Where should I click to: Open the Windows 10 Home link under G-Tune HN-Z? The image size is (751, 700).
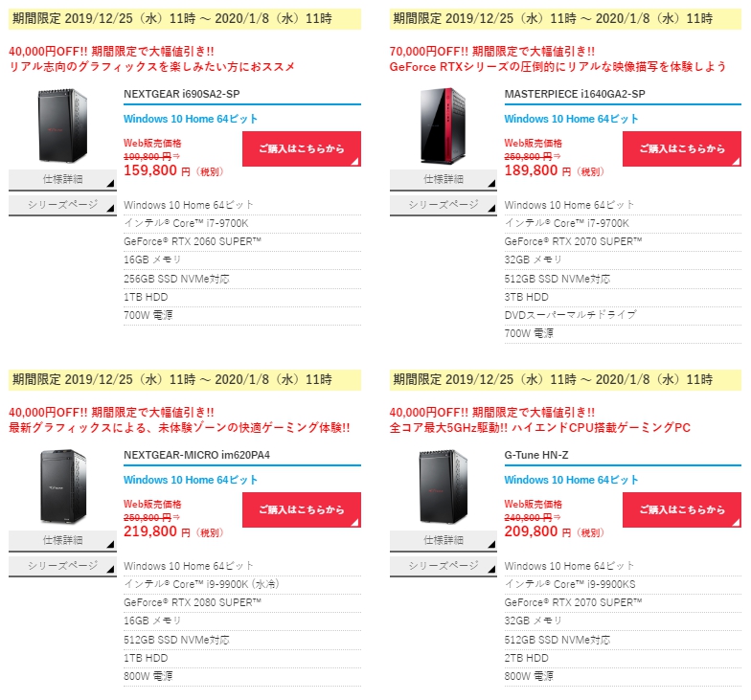click(571, 480)
